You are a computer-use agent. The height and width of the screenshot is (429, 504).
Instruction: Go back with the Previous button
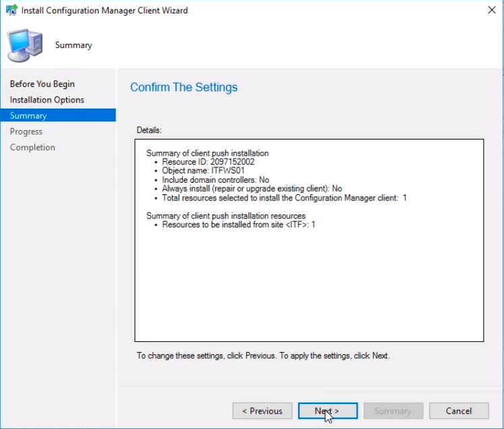point(262,411)
